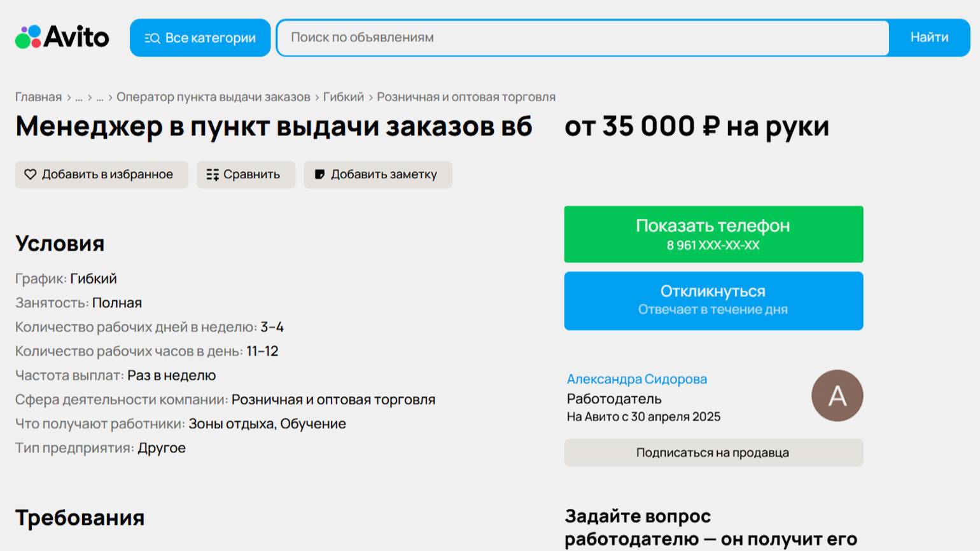Open Александра Сидорова profile link
Screen dimensions: 980x551
(x=637, y=379)
